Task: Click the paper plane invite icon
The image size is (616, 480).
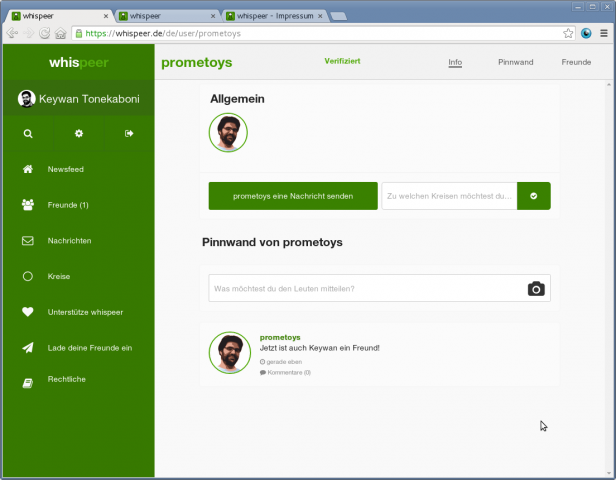Action: 28,348
